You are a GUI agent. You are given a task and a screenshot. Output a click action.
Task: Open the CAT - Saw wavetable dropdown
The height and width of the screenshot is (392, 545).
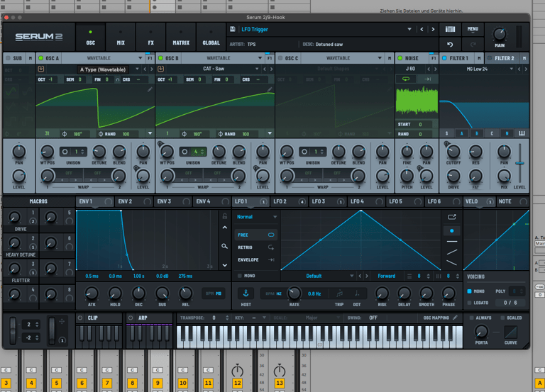pyautogui.click(x=214, y=69)
